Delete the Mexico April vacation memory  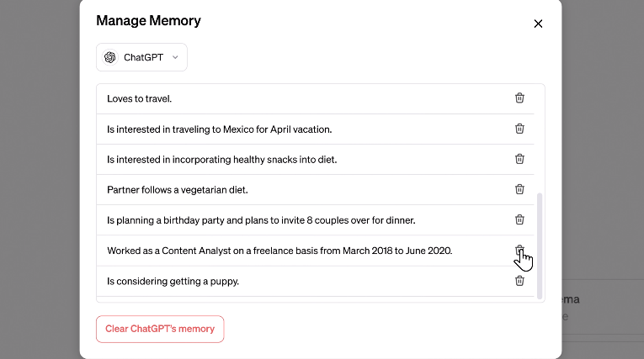click(519, 129)
